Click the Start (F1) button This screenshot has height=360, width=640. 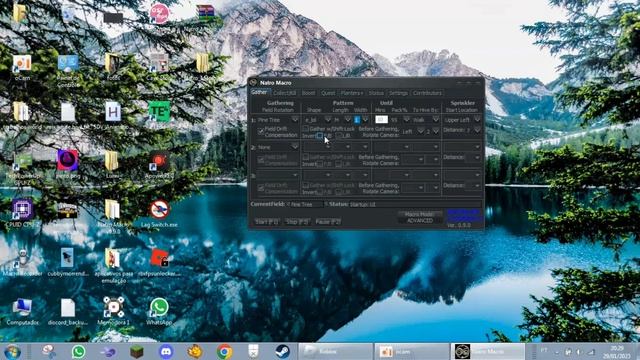[267, 222]
